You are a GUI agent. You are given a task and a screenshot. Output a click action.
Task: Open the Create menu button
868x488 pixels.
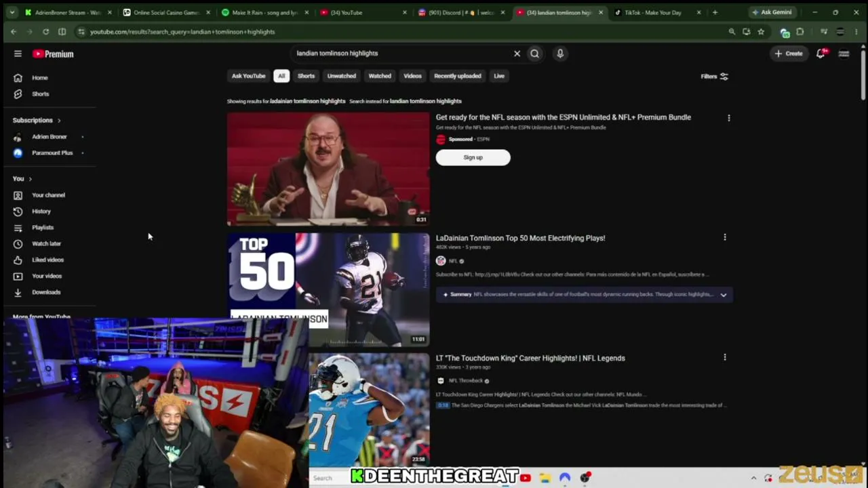(789, 54)
